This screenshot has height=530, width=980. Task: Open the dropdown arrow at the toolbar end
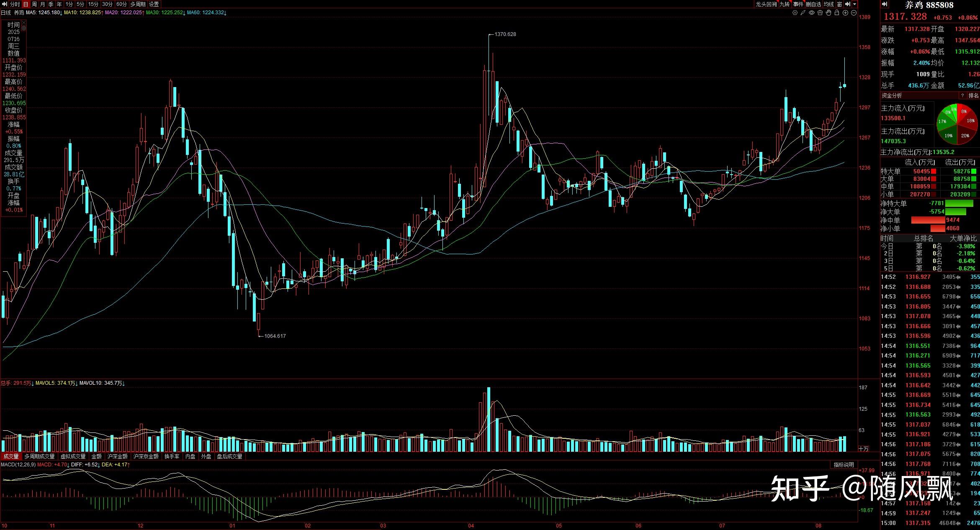854,4
